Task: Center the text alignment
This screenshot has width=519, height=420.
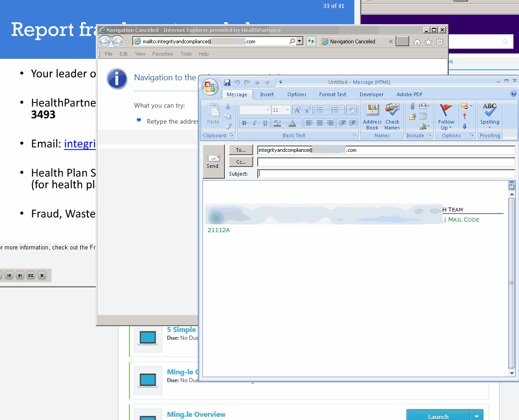Action: click(319, 123)
